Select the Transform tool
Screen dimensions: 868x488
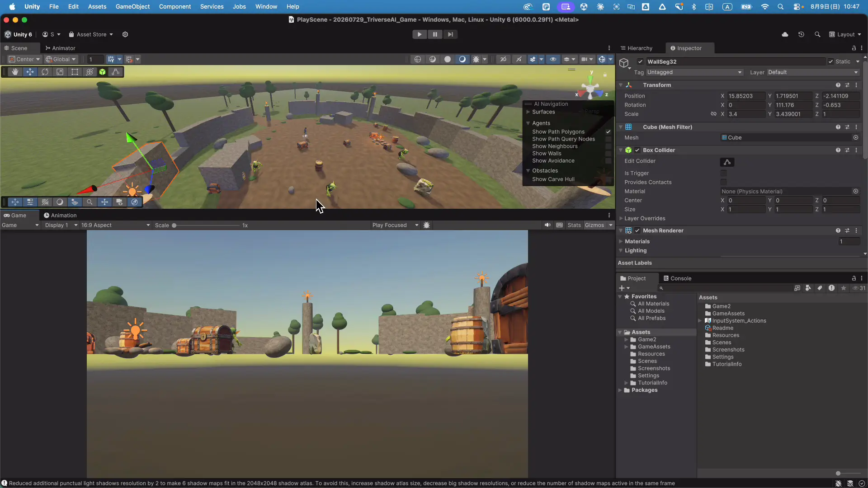90,72
